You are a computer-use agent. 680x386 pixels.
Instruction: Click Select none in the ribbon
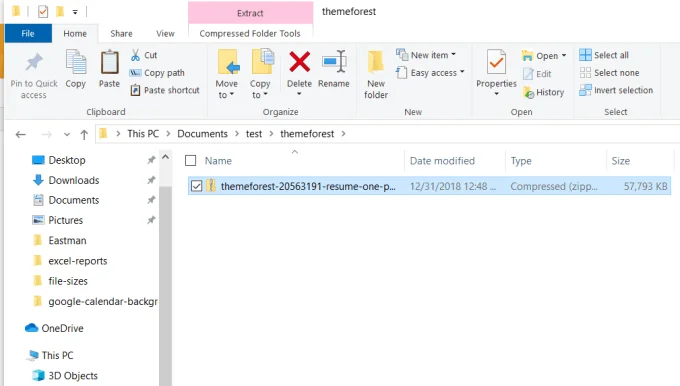coord(609,72)
